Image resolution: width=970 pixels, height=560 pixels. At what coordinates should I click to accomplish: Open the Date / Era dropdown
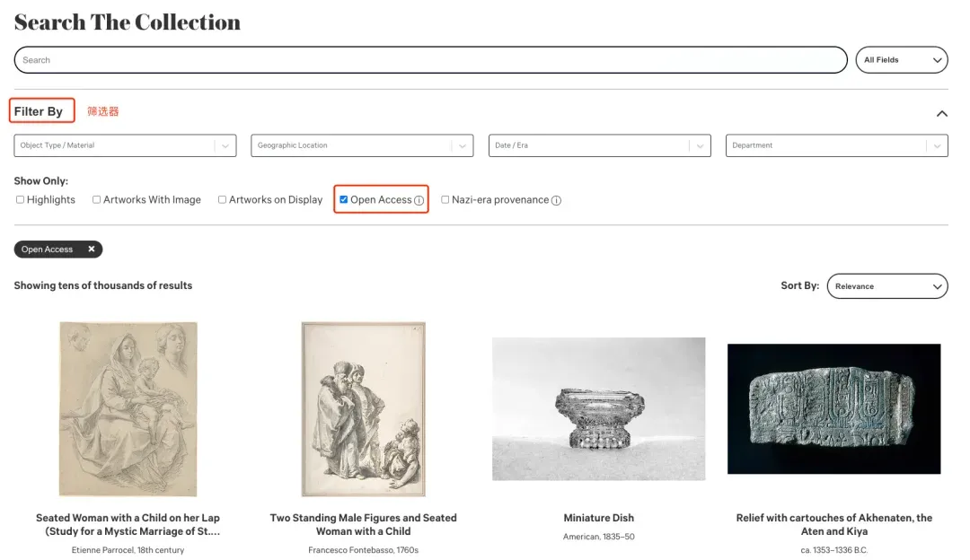[599, 146]
